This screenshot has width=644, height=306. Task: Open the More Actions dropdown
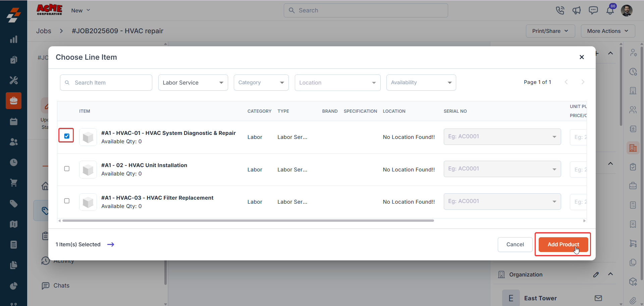(608, 31)
